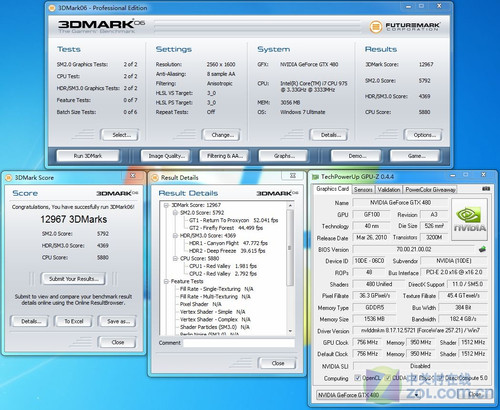
Task: Click Details... in 3DMark Score window
Action: pyautogui.click(x=31, y=321)
